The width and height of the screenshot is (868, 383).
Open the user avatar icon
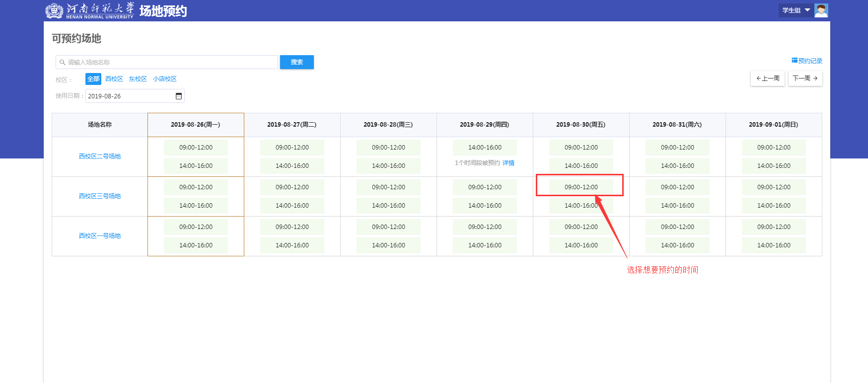(821, 10)
